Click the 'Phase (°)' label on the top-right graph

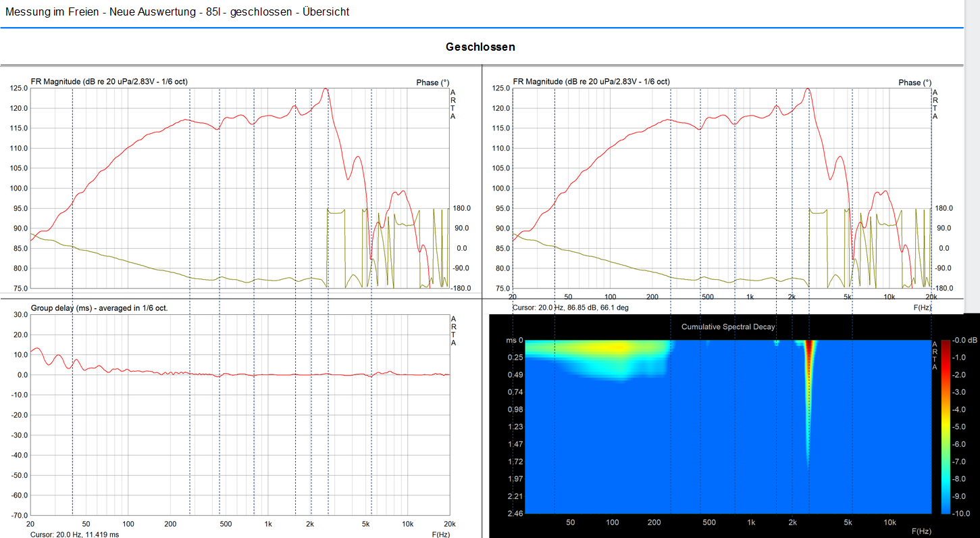pos(914,82)
